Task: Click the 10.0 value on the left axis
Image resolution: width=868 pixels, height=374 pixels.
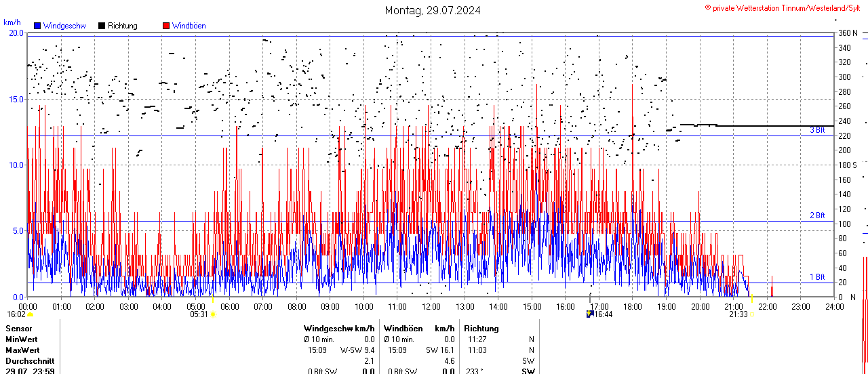Action: point(16,165)
